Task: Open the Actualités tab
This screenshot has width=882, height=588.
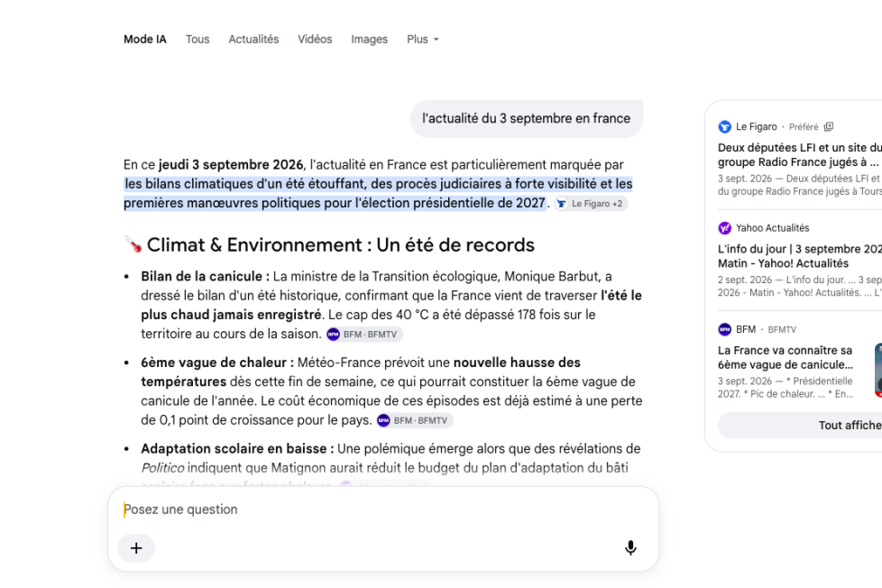Action: point(253,40)
